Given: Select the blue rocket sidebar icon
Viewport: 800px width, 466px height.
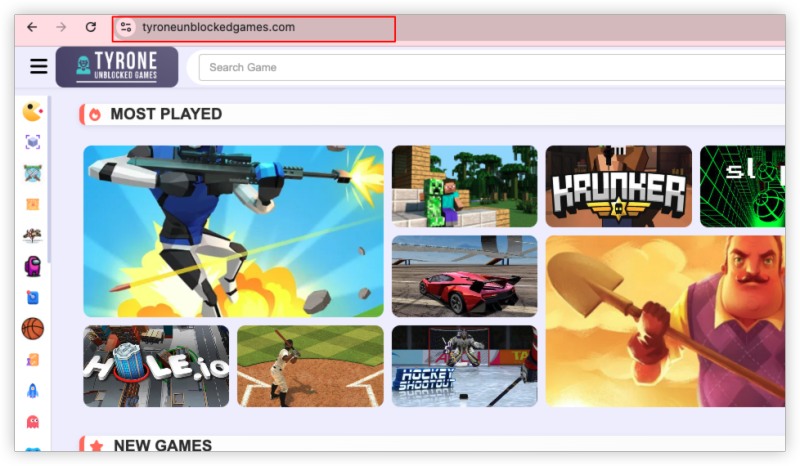Looking at the screenshot, I should tap(33, 391).
